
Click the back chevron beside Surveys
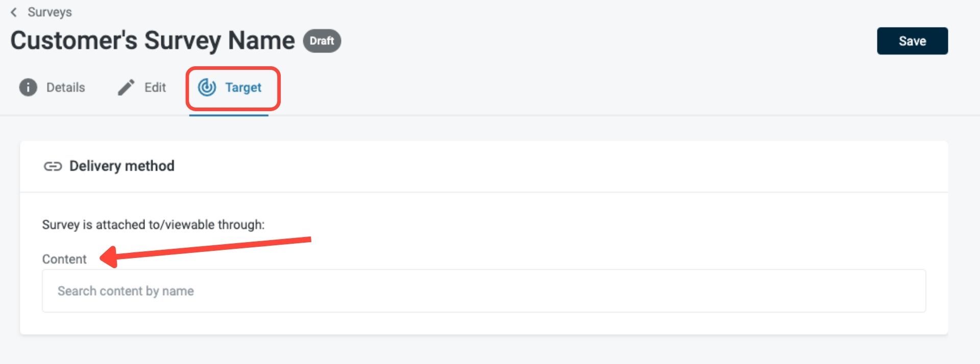coord(14,12)
